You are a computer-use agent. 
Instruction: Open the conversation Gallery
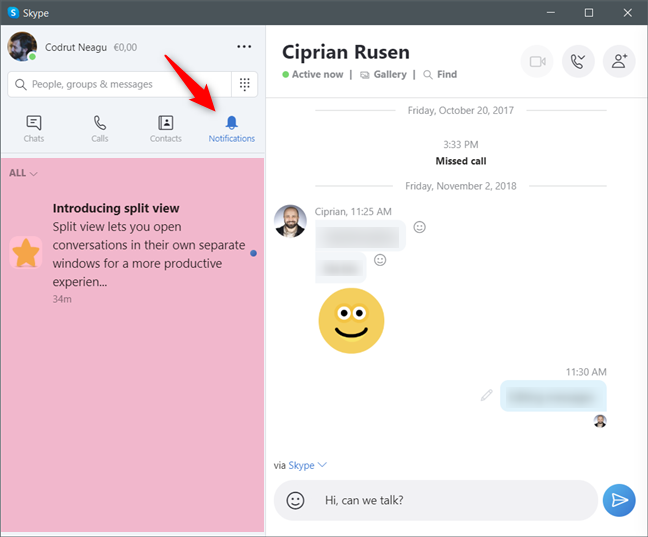point(384,74)
